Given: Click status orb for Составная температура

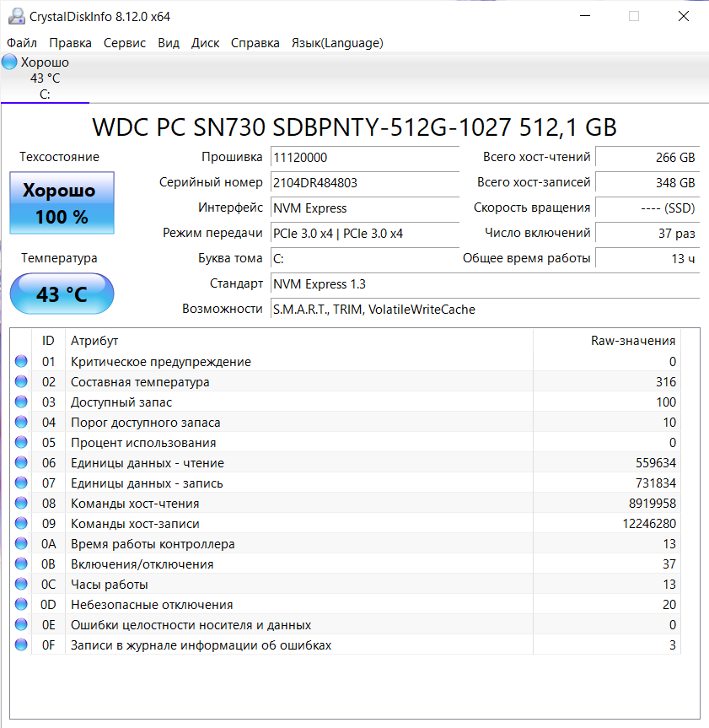Looking at the screenshot, I should pos(21,381).
